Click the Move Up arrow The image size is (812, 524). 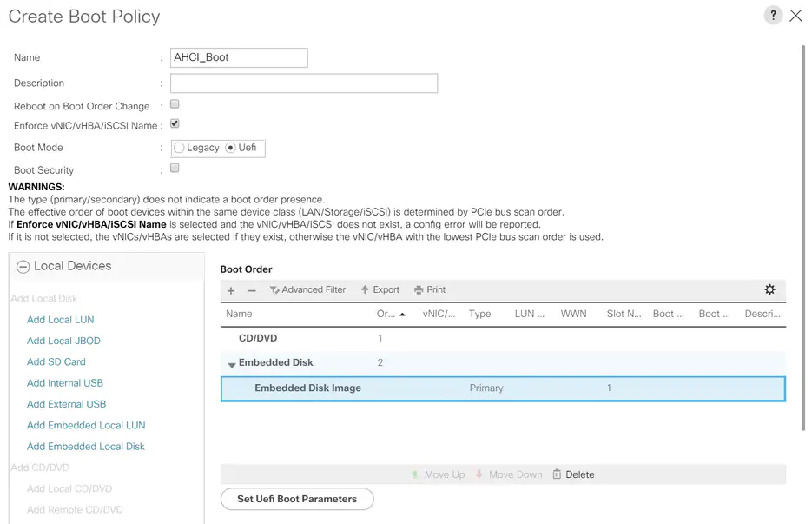438,474
